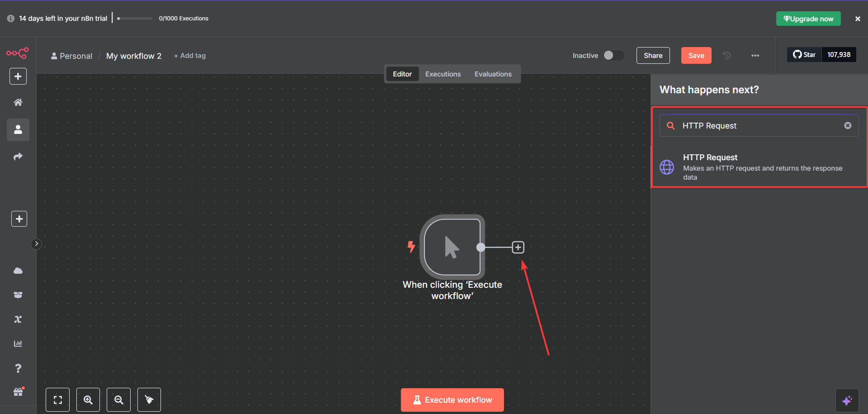
Task: Click the trial executions progress bar
Action: click(x=134, y=19)
